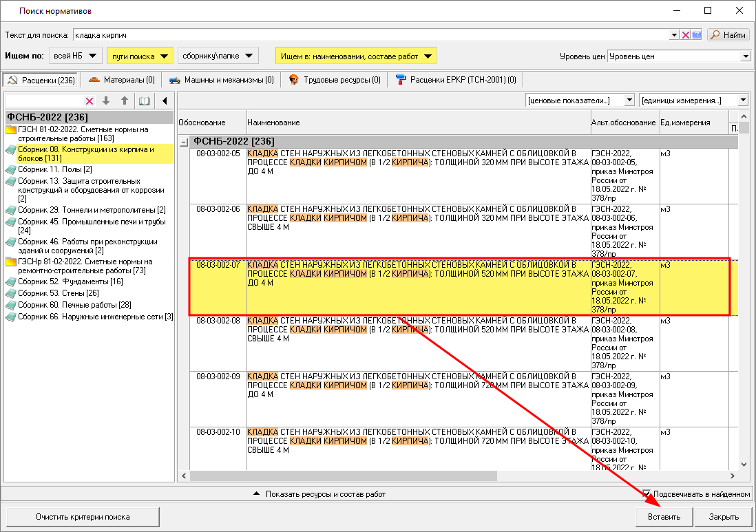Click inside the search text field
Viewport: 756px width, 532px height.
pyautogui.click(x=372, y=35)
